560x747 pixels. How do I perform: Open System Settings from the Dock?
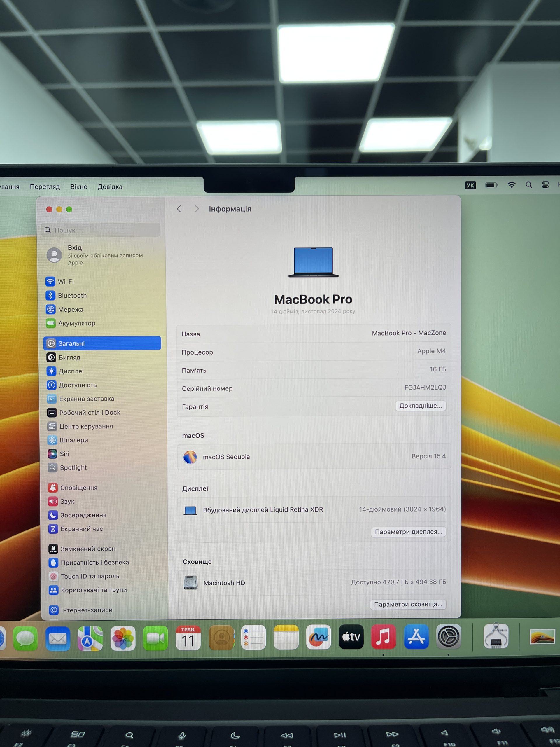click(449, 636)
